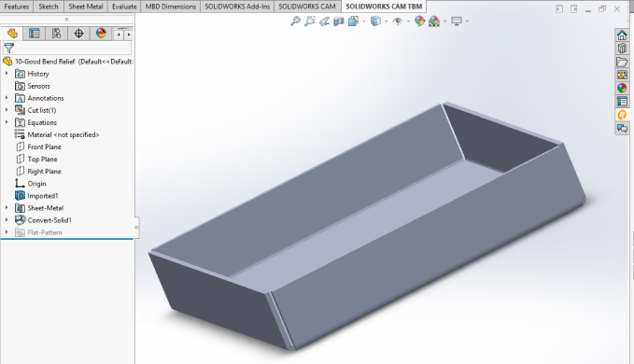Click the feature tree filter field

67,49
